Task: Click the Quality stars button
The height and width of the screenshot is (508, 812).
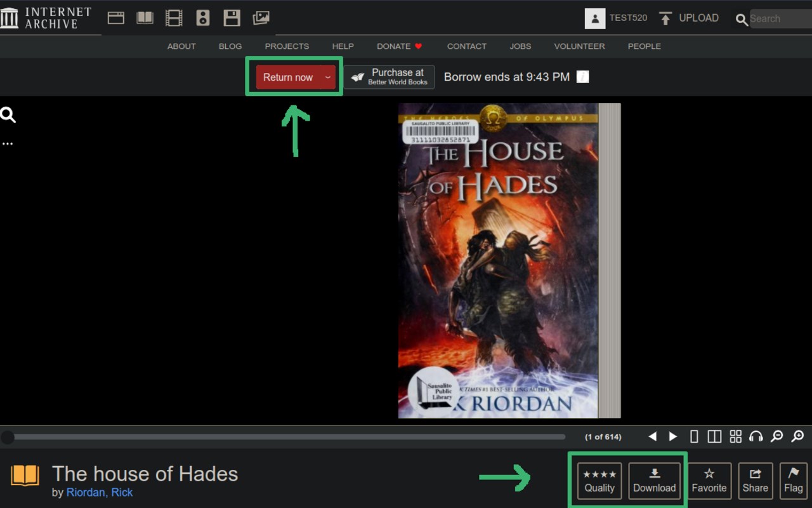Action: tap(599, 481)
